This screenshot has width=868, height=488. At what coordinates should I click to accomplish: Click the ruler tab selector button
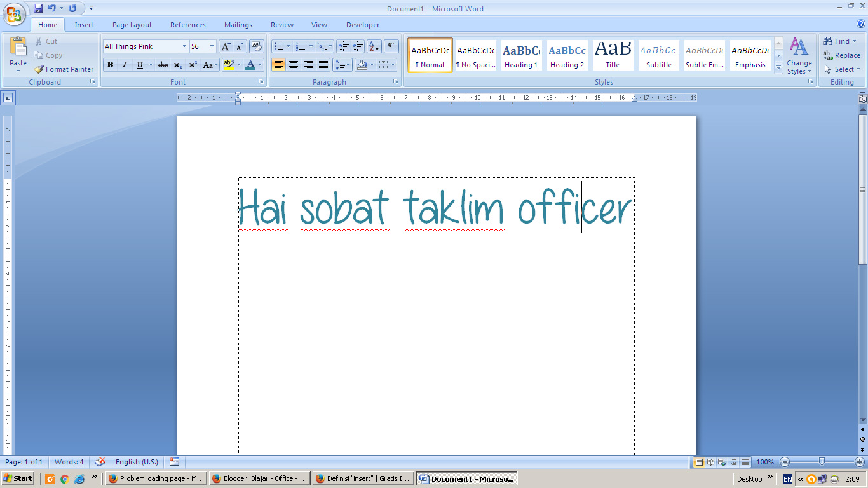coord(8,98)
